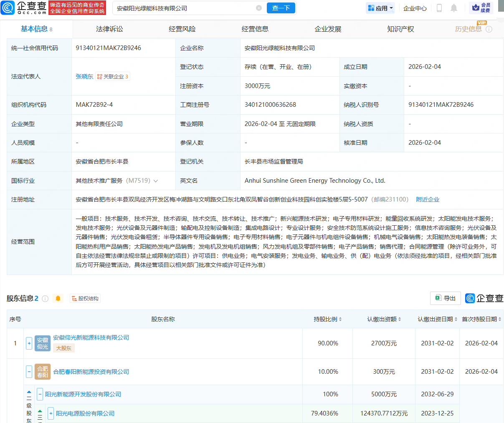Screen dimensions: 504x423
Task: Click the 导出 export icon in shareholder section
Action: pos(445,298)
